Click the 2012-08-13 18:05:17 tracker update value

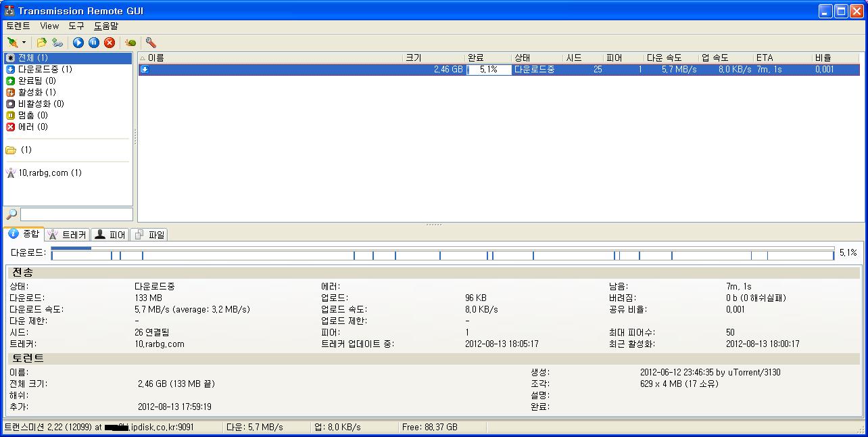tap(502, 344)
